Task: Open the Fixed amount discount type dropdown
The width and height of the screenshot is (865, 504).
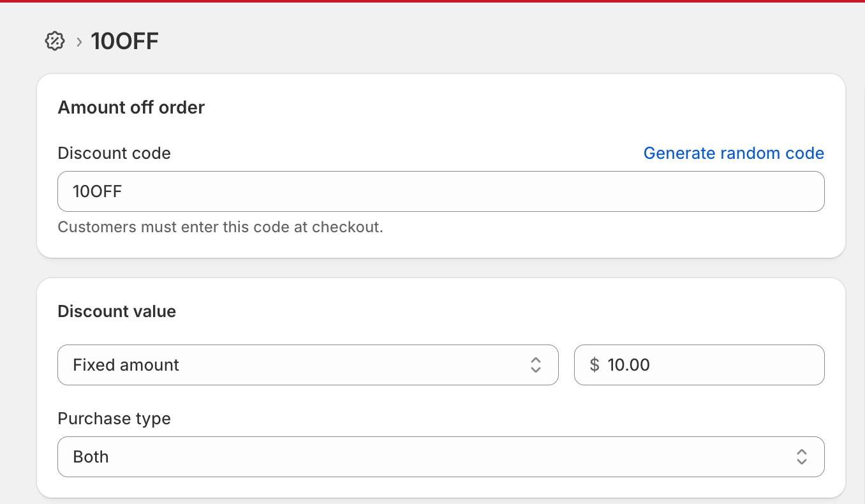Action: coord(307,365)
